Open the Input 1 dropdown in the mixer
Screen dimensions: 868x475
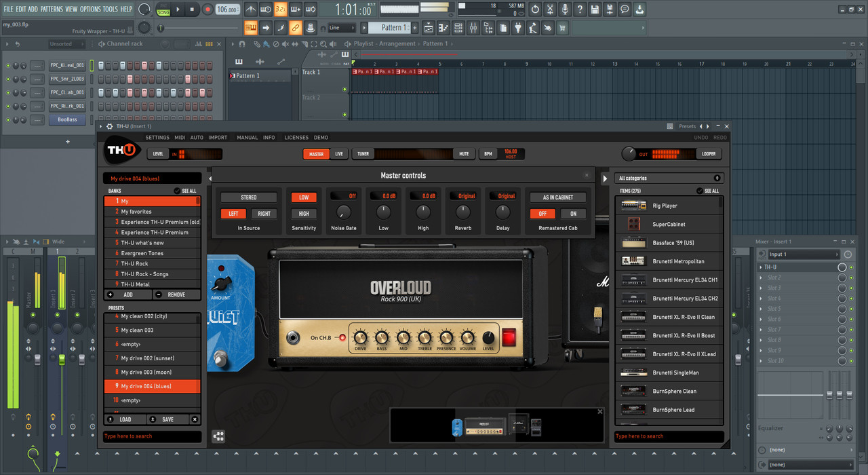(804, 254)
